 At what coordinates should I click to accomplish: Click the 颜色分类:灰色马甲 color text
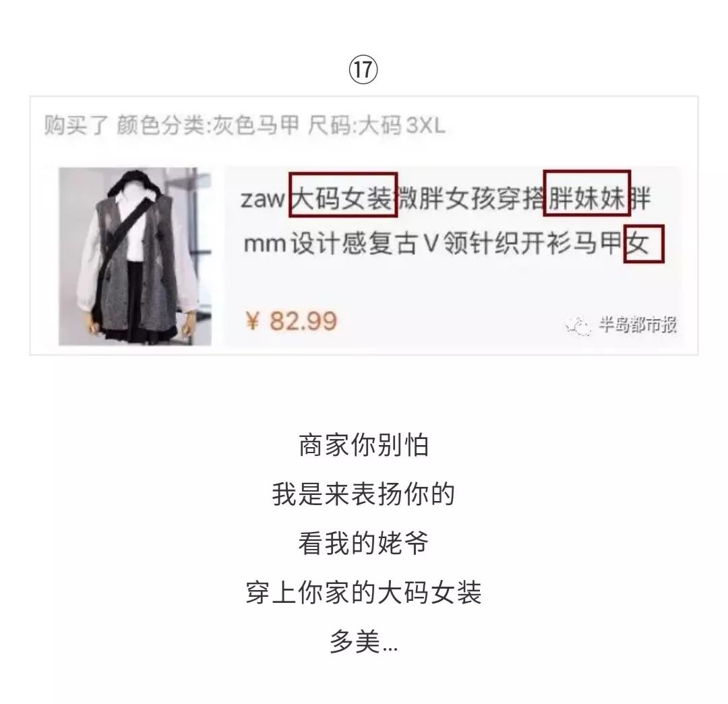point(207,125)
